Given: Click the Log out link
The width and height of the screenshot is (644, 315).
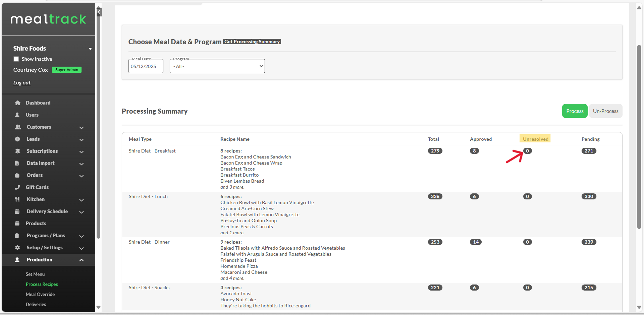Looking at the screenshot, I should [22, 83].
